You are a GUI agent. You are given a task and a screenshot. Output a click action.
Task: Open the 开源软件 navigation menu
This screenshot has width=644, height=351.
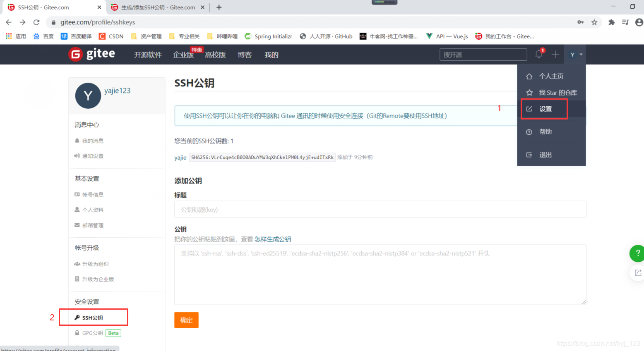(147, 55)
